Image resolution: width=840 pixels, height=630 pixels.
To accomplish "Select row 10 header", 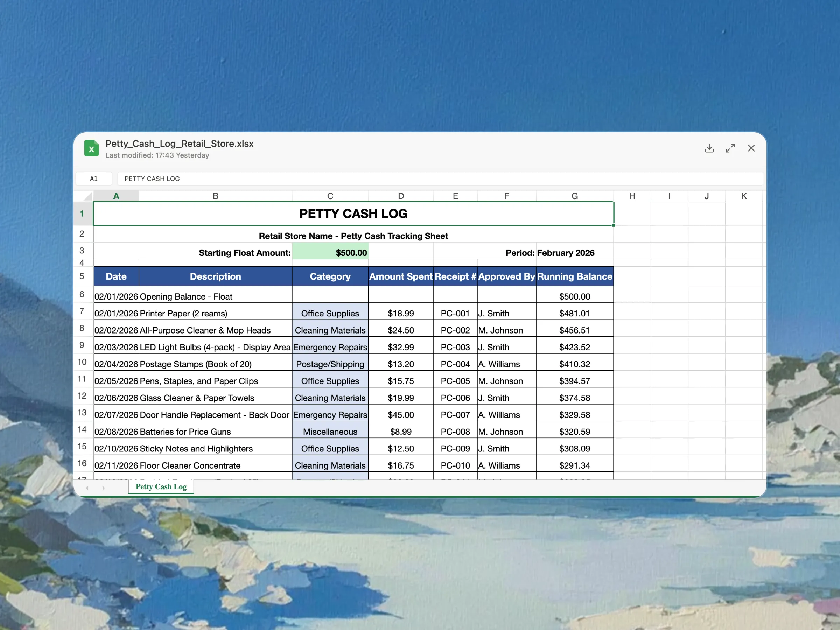I will click(82, 362).
